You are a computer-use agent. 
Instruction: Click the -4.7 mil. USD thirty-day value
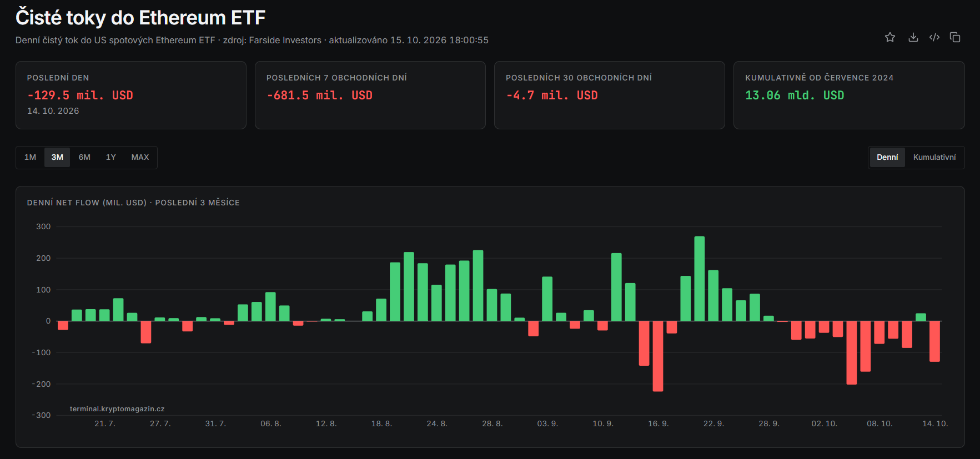tap(552, 95)
